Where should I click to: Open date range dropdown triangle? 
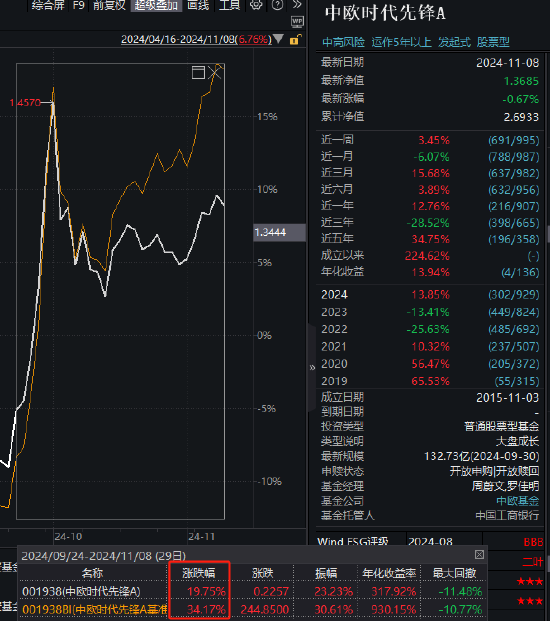point(278,39)
